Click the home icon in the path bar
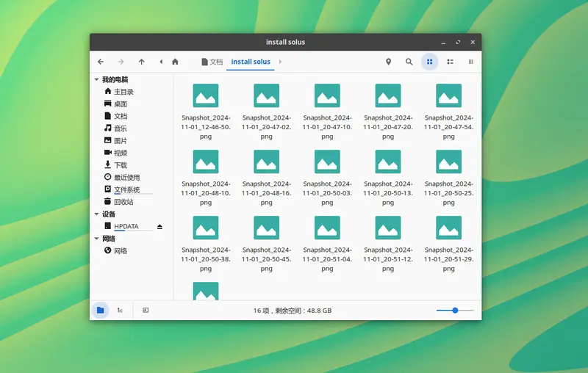This screenshot has height=373, width=588. 175,62
